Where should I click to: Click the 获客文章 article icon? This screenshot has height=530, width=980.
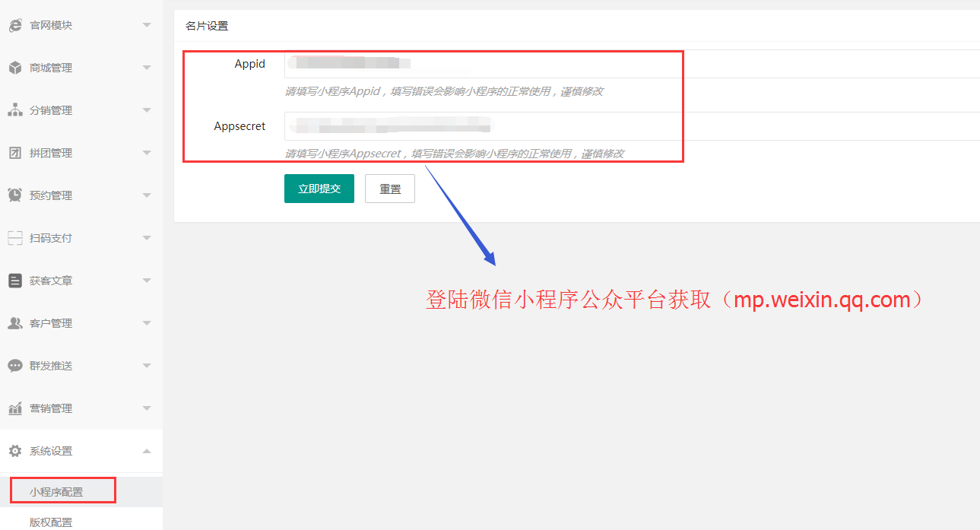pyautogui.click(x=14, y=281)
